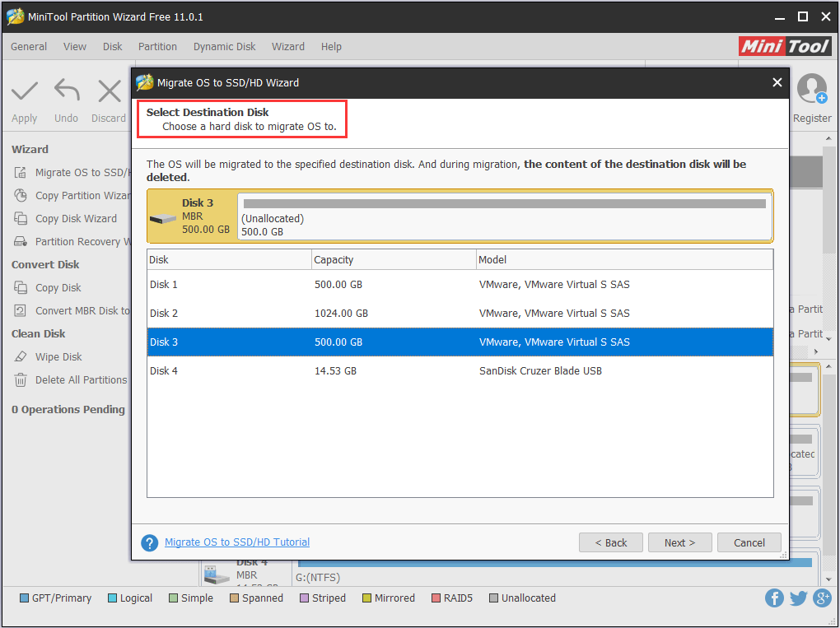The image size is (840, 628).
Task: Open the Migrate OS to SSD/HD Tutorial link
Action: (x=237, y=542)
